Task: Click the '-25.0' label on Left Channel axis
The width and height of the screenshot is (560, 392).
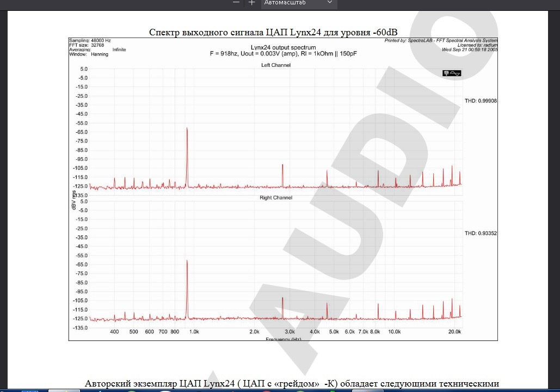Action: click(x=82, y=96)
